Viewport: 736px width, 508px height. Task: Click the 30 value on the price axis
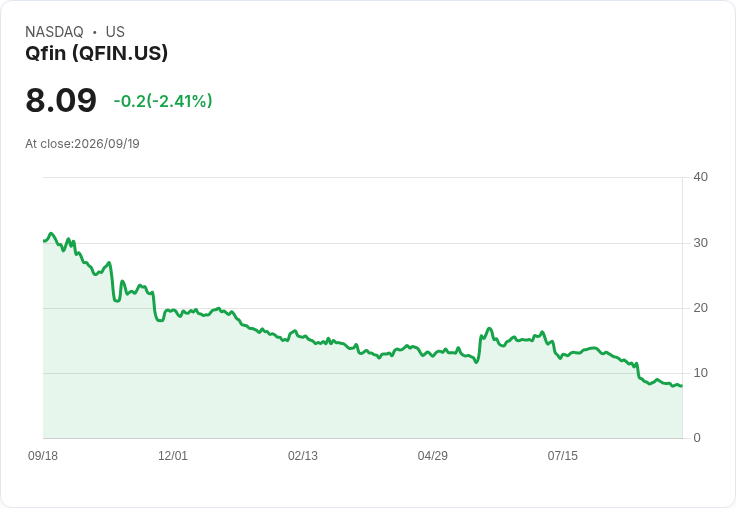point(700,243)
